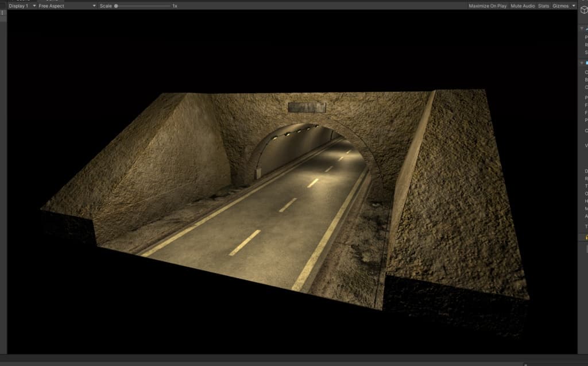Click the yellow component icon below Camera properties

coord(586,237)
